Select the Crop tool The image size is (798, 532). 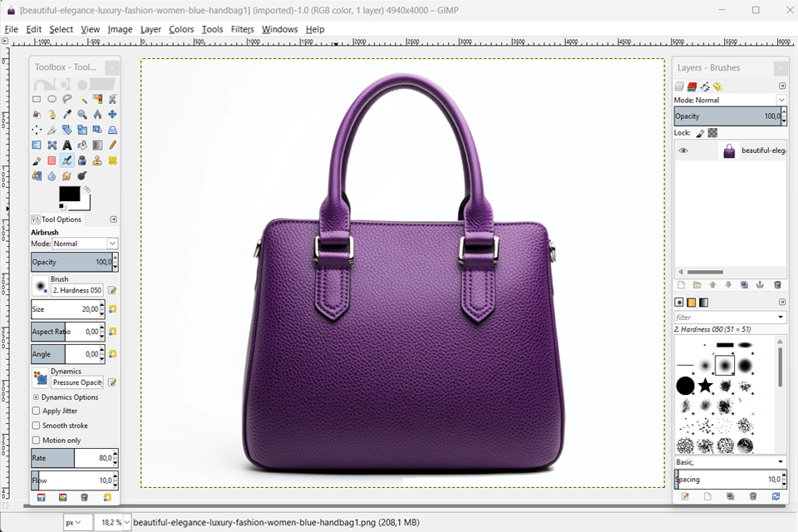pyautogui.click(x=52, y=130)
